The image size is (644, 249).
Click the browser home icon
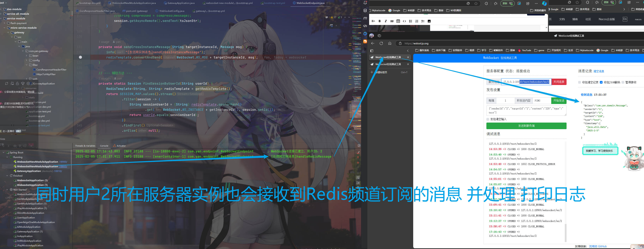[390, 43]
